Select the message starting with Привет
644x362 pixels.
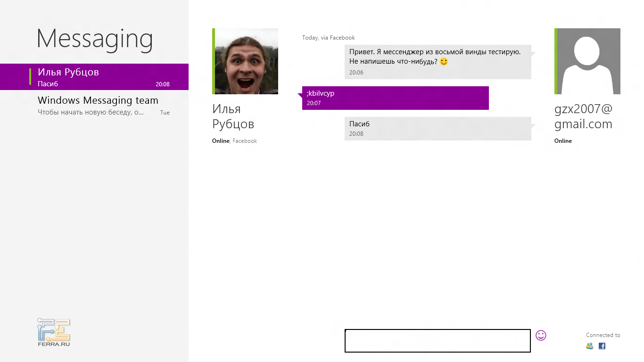pyautogui.click(x=438, y=62)
